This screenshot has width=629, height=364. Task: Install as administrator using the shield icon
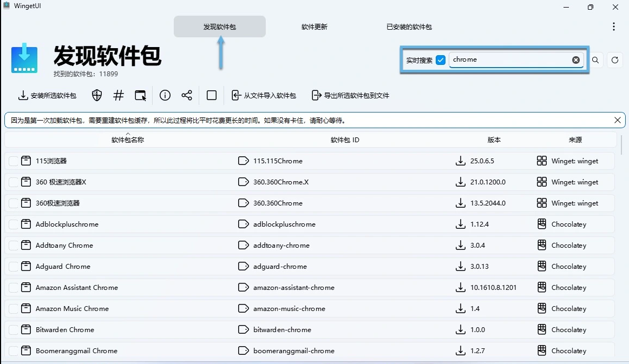click(97, 95)
